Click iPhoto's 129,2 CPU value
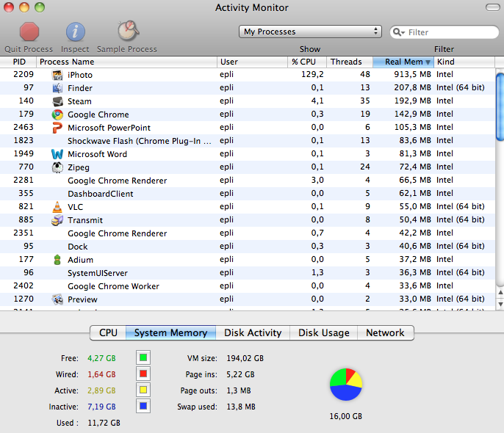Screen dimensions: 504x433 [312, 74]
